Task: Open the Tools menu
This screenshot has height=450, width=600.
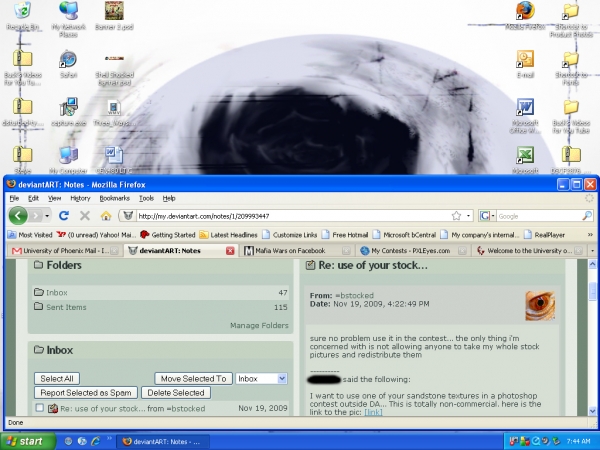Action: pos(146,198)
